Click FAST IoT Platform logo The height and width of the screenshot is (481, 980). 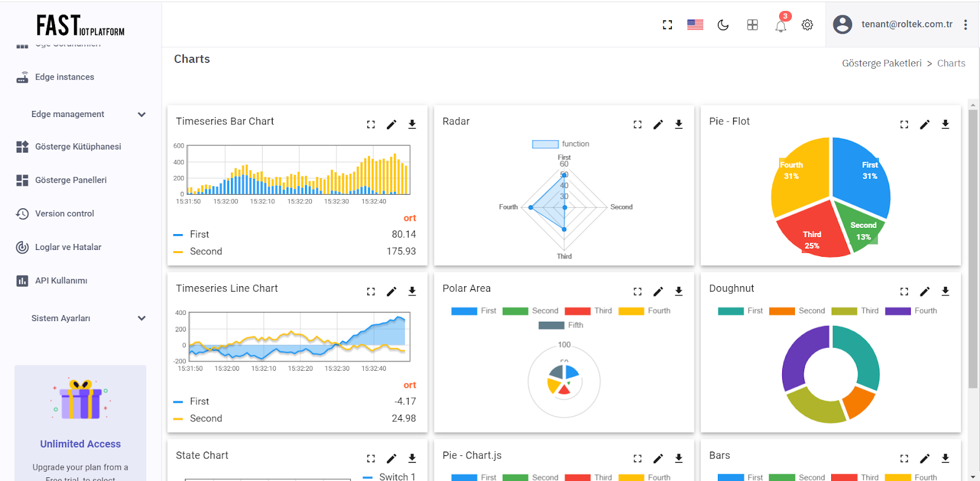pyautogui.click(x=80, y=26)
